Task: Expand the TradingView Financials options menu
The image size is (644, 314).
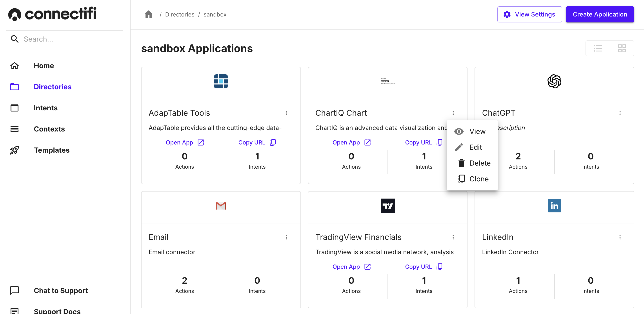Action: [x=453, y=237]
